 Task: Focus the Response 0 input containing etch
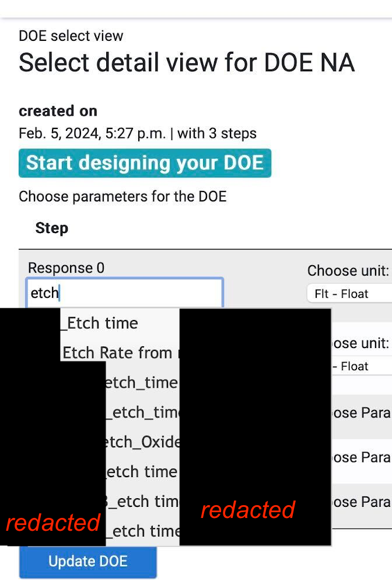pyautogui.click(x=125, y=293)
